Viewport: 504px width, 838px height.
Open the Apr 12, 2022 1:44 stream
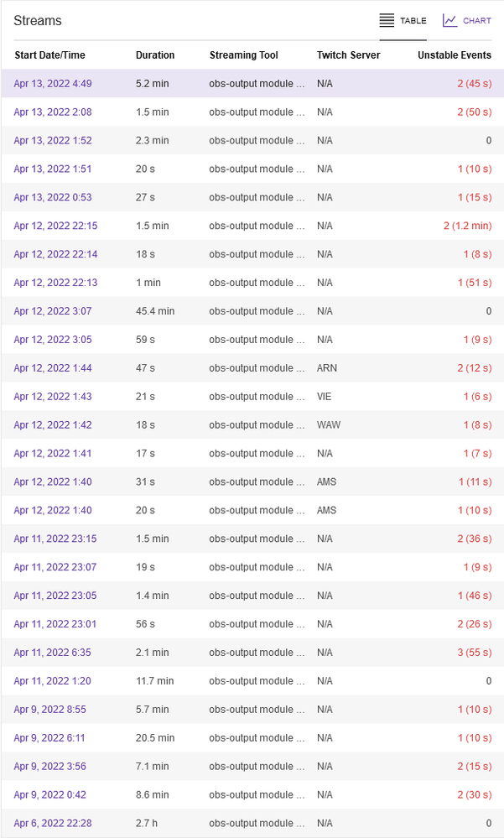coord(53,368)
